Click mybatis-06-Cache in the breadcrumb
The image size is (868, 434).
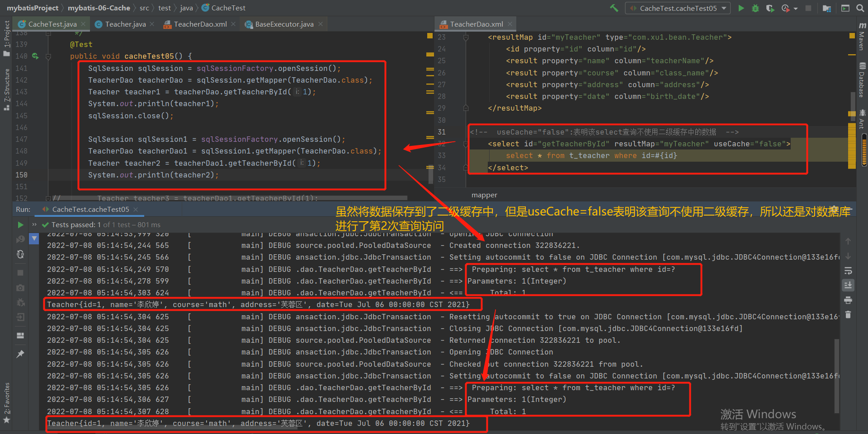(x=99, y=8)
